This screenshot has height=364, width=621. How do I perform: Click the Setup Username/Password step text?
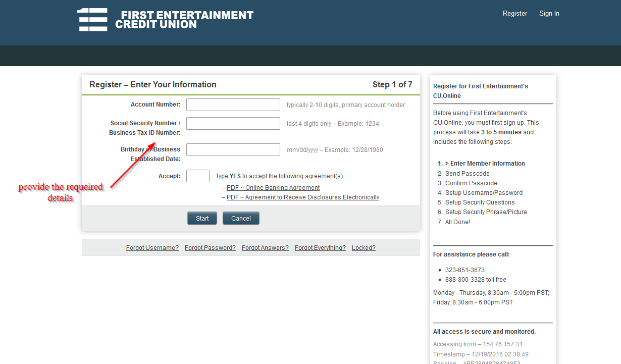484,193
